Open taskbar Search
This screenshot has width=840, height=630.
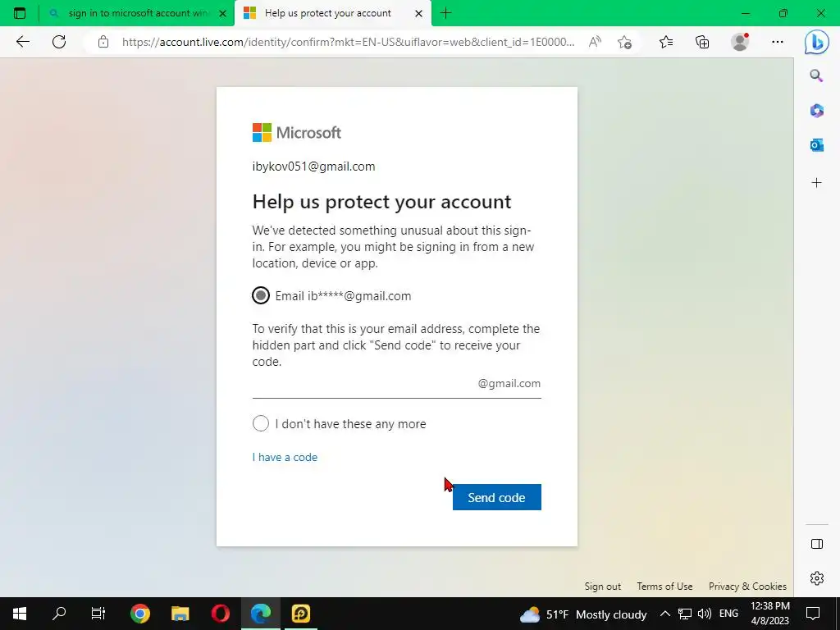59,614
